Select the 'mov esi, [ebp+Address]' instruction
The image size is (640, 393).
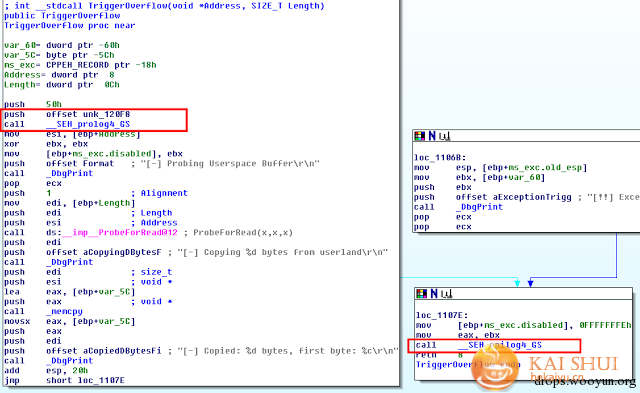tap(72, 134)
